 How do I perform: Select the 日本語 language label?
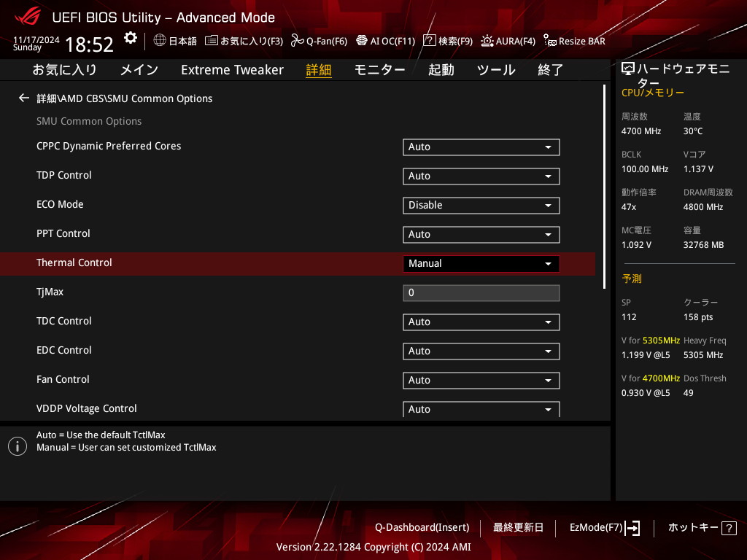tap(182, 41)
